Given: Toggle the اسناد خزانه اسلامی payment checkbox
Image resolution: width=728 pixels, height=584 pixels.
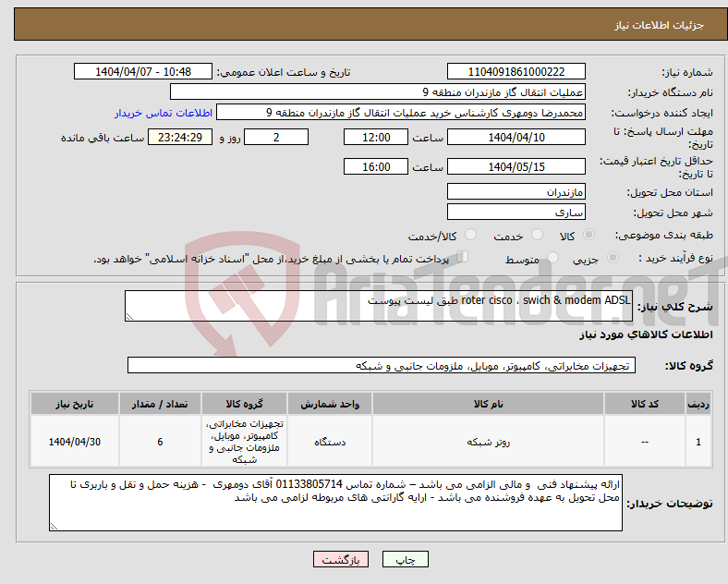Looking at the screenshot, I should 462,257.
